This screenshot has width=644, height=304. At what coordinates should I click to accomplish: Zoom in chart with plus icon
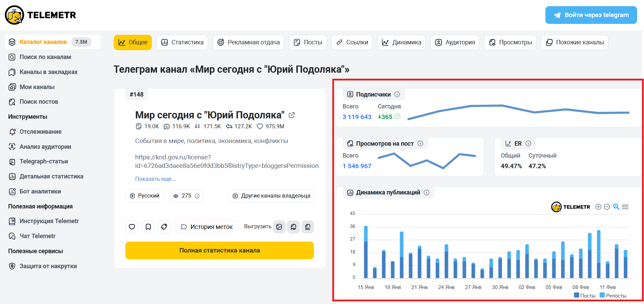598,207
